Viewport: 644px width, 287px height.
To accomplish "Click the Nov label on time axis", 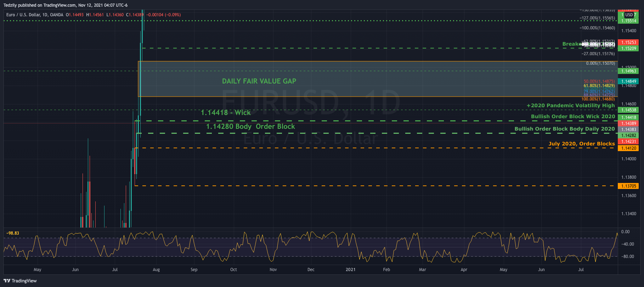I will pos(273,270).
